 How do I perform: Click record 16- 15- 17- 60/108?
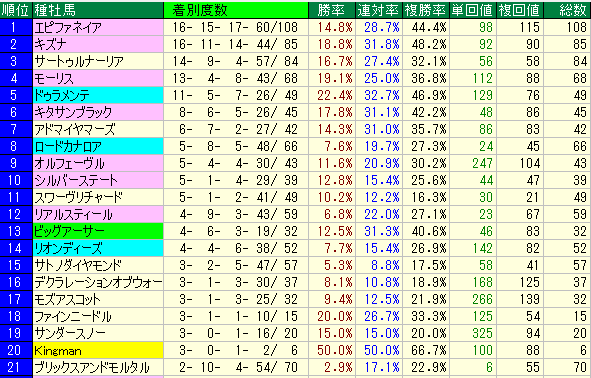point(236,28)
